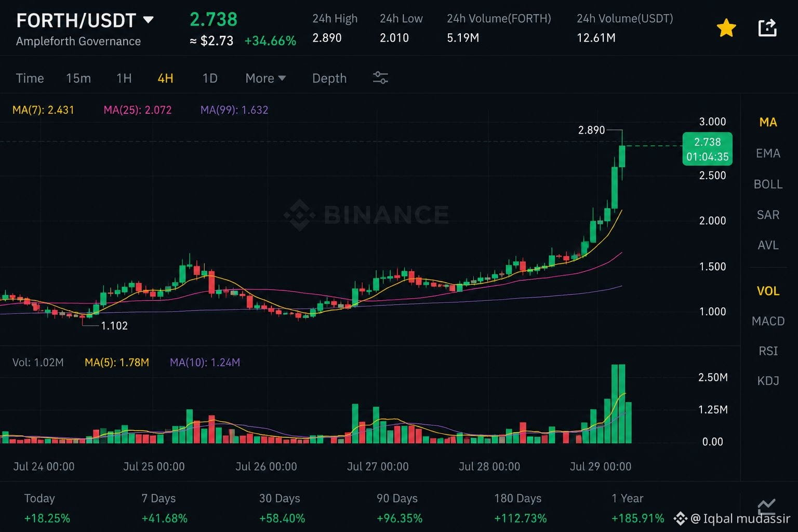Enable the KDJ sub-indicator
This screenshot has width=798, height=532.
coord(768,381)
